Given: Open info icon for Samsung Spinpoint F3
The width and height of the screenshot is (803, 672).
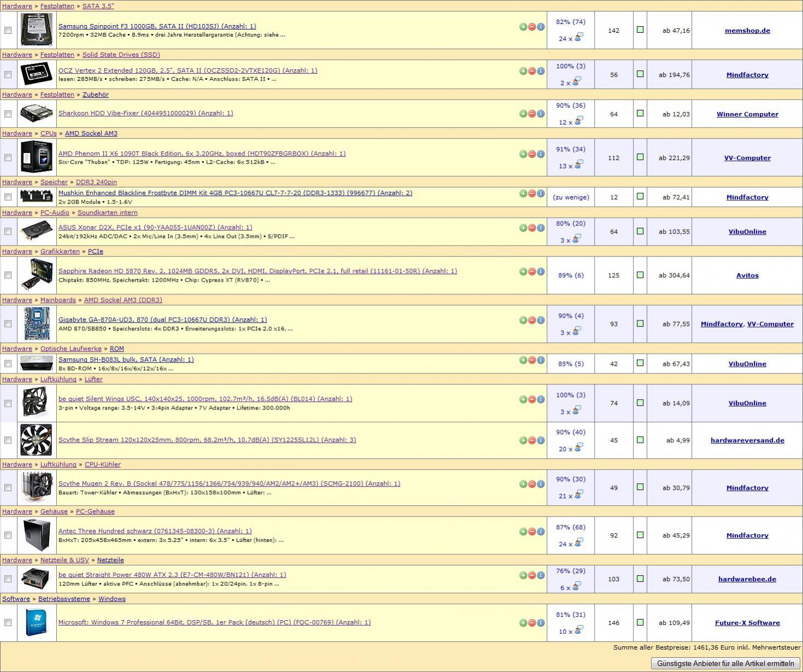Looking at the screenshot, I should 541,26.
